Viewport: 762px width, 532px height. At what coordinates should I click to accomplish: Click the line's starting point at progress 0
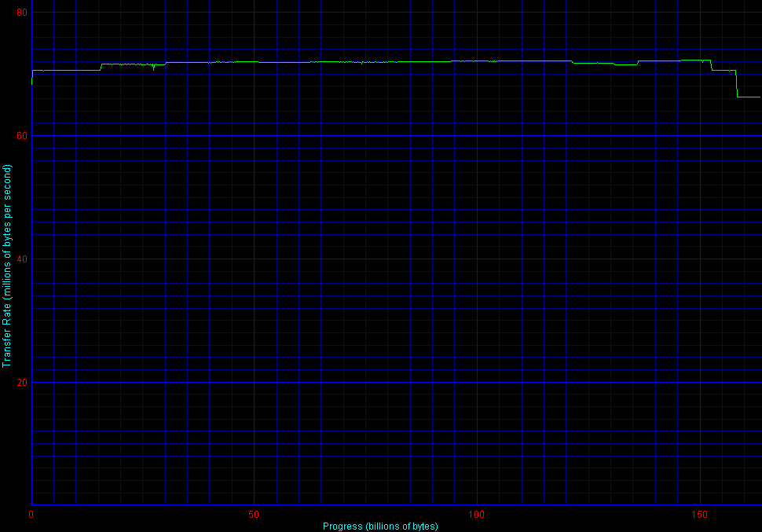click(x=31, y=77)
